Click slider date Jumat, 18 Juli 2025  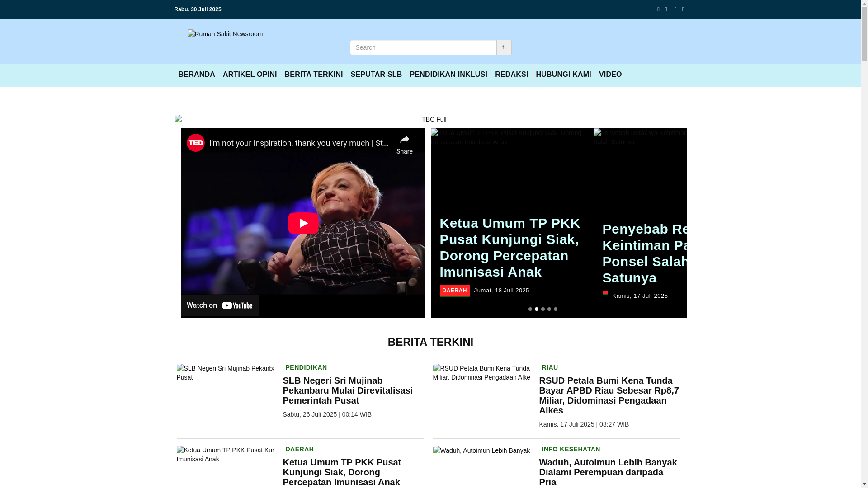coord(502,291)
